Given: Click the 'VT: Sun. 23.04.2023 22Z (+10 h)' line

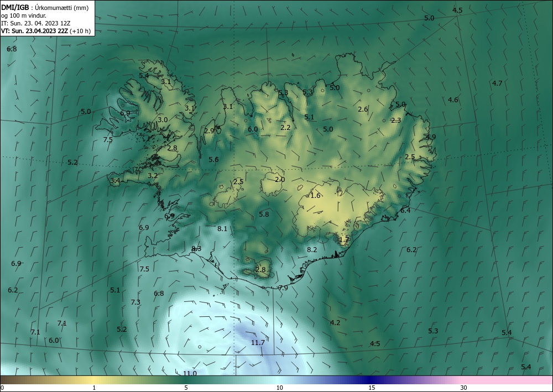Looking at the screenshot, I should [45, 31].
